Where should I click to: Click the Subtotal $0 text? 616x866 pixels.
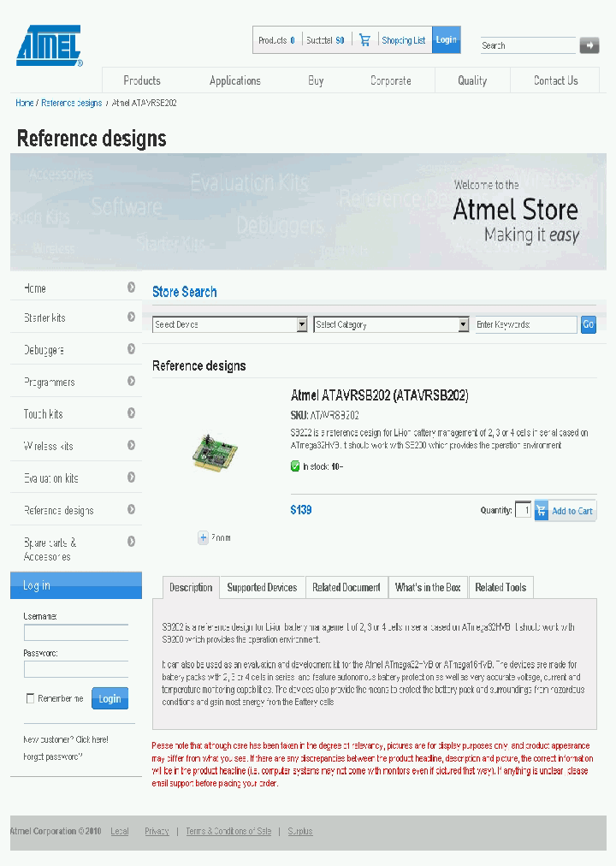pyautogui.click(x=325, y=40)
